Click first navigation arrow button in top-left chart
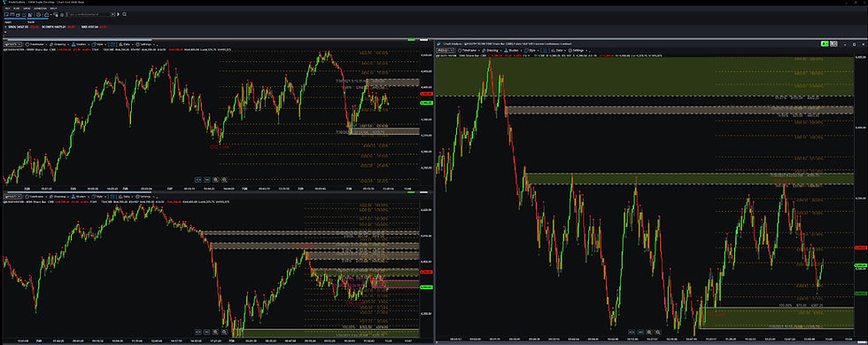 198,179
